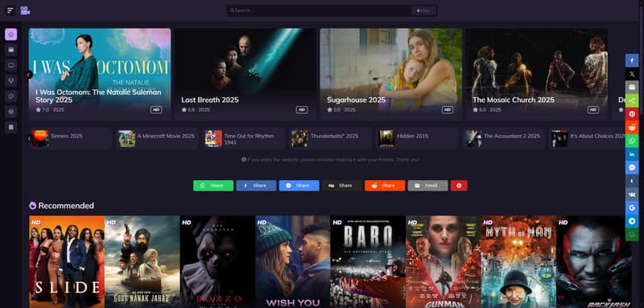Open Time Out for Rhythm 1941
644x308 pixels.
tap(245, 138)
